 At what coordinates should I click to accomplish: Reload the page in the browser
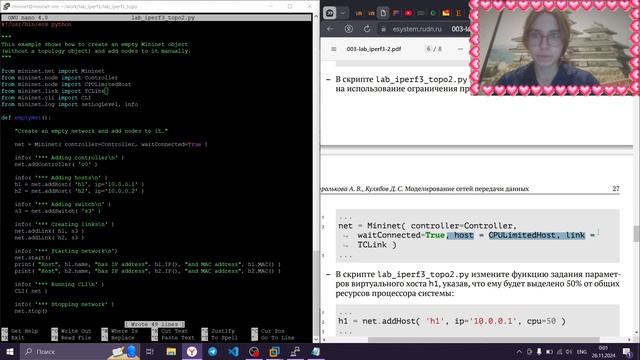367,29
